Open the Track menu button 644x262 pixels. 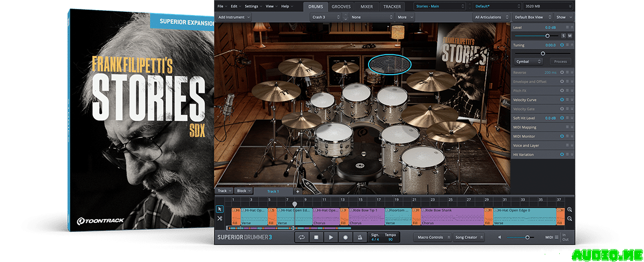click(224, 191)
